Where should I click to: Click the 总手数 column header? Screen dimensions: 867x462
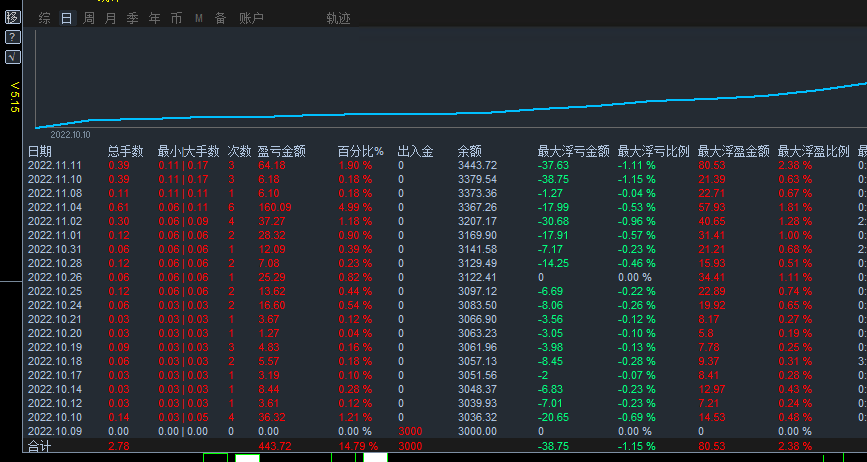pos(126,151)
